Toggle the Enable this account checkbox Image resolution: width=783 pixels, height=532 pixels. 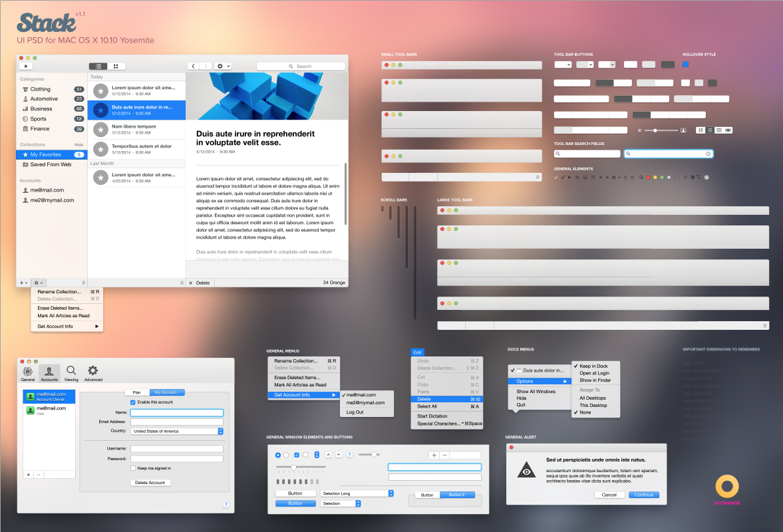(x=133, y=402)
